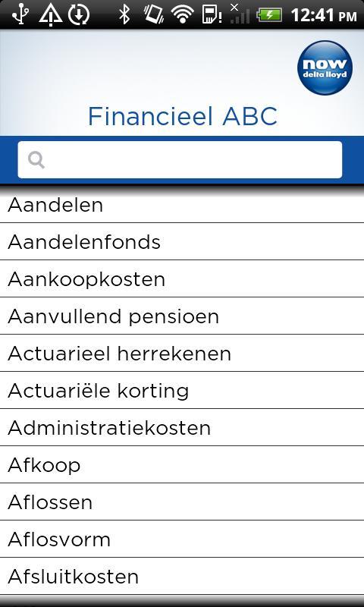Open the Aandelen entry
The width and height of the screenshot is (364, 607).
(x=182, y=205)
